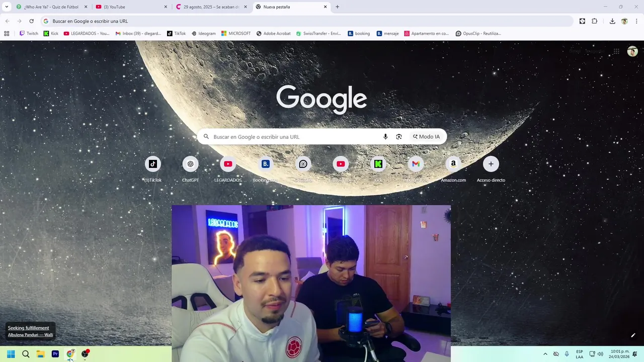Open the Apartamento en co... bookmark
The width and height of the screenshot is (644, 362).
(x=426, y=34)
